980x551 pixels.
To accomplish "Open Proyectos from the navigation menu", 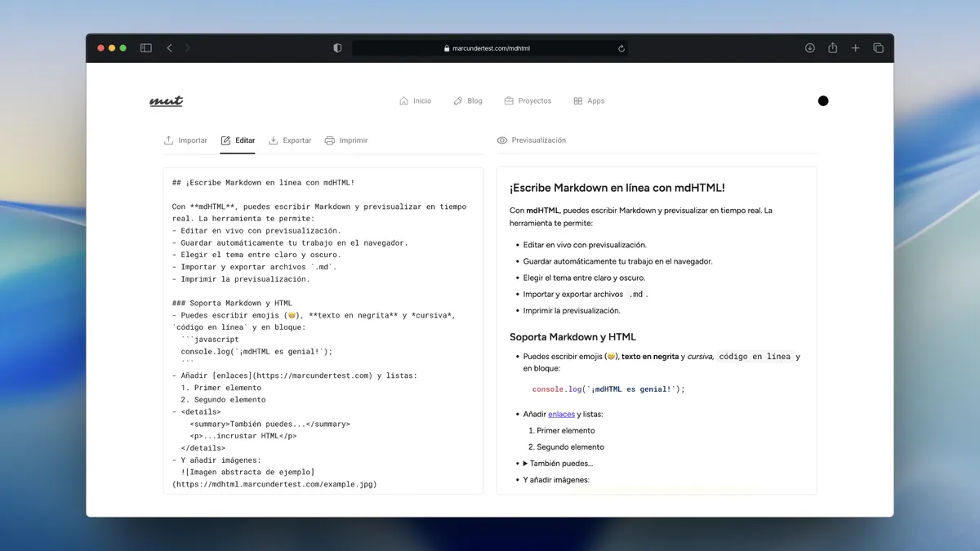I will pyautogui.click(x=528, y=100).
